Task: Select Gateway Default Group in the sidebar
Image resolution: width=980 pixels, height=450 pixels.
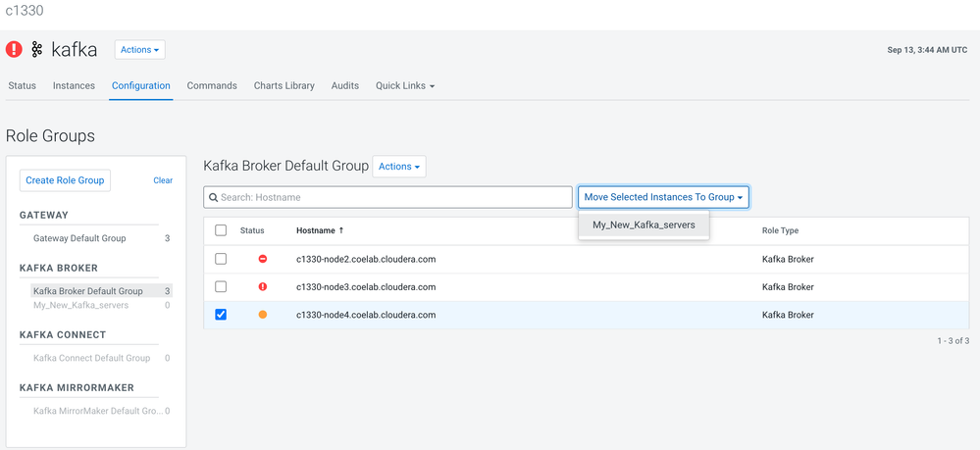Action: [79, 238]
